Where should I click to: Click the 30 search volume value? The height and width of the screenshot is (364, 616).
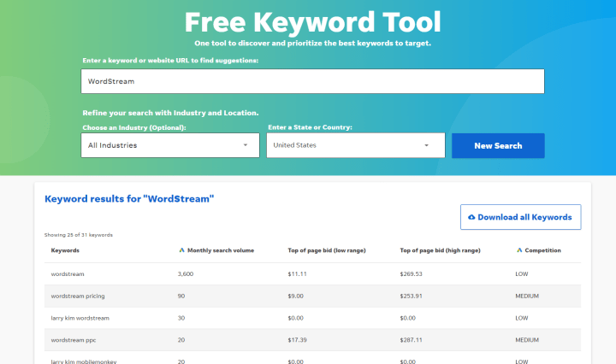coord(181,318)
